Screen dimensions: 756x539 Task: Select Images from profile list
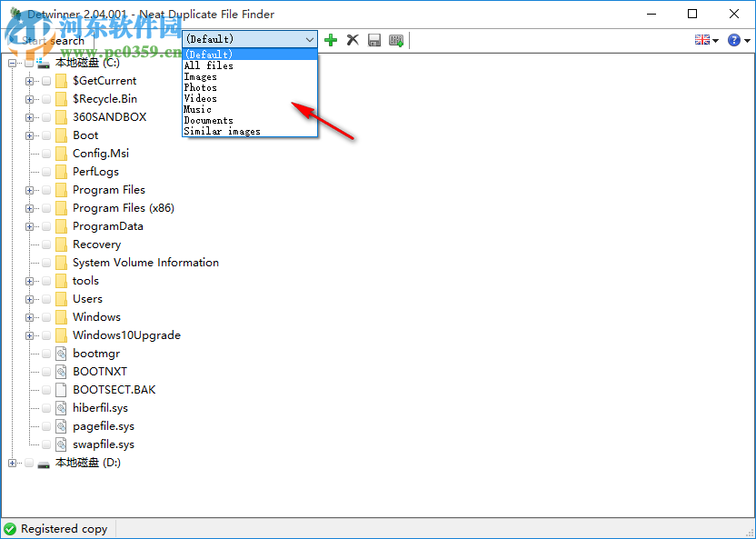[x=250, y=76]
